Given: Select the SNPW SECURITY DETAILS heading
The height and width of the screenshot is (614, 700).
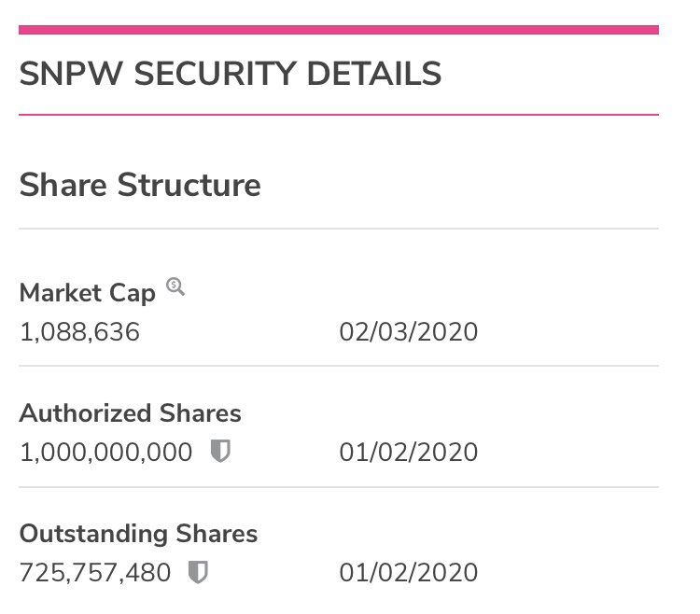Looking at the screenshot, I should [231, 74].
